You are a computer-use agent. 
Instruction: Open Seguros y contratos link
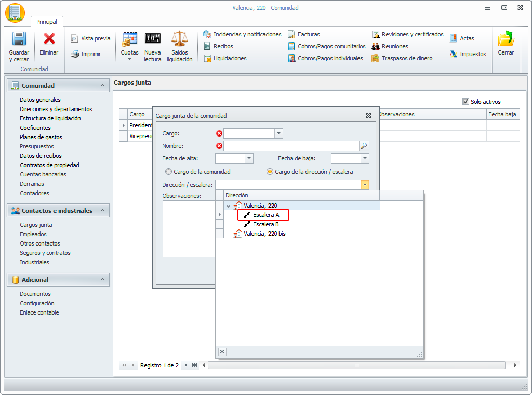point(45,253)
